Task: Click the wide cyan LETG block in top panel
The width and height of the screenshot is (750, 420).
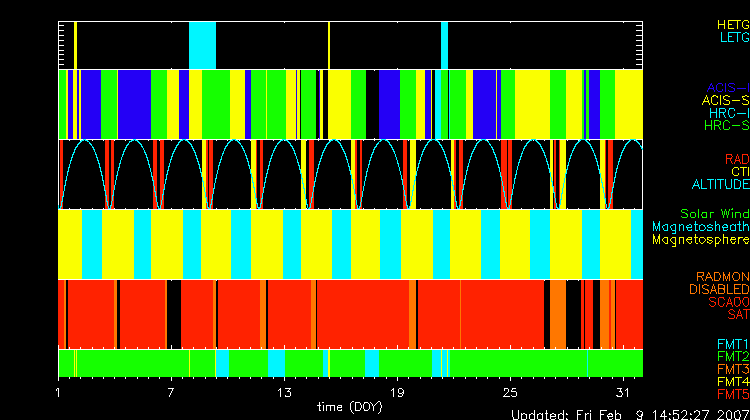Action: coord(202,44)
